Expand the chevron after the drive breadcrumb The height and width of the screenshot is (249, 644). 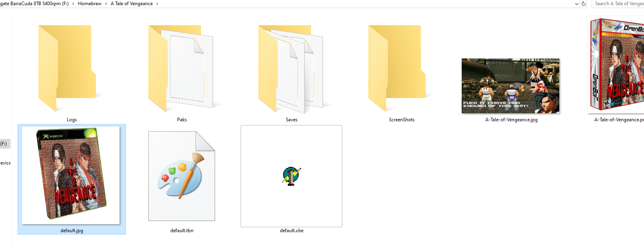[73, 4]
